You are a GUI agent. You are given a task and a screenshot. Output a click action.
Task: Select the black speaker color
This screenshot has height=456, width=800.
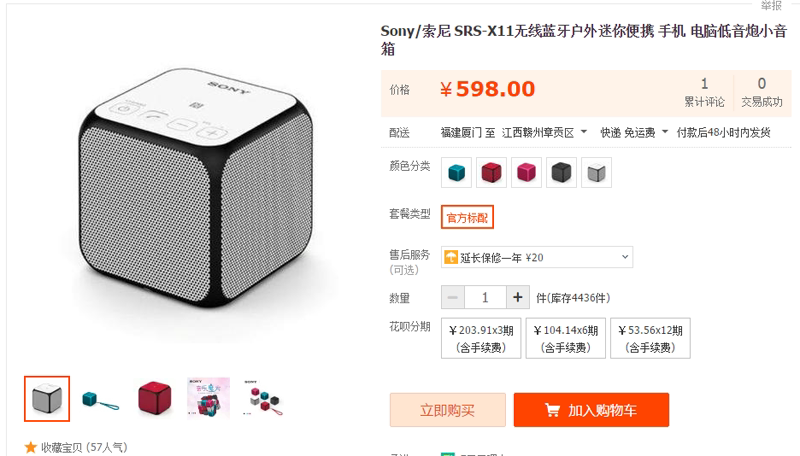pyautogui.click(x=562, y=172)
